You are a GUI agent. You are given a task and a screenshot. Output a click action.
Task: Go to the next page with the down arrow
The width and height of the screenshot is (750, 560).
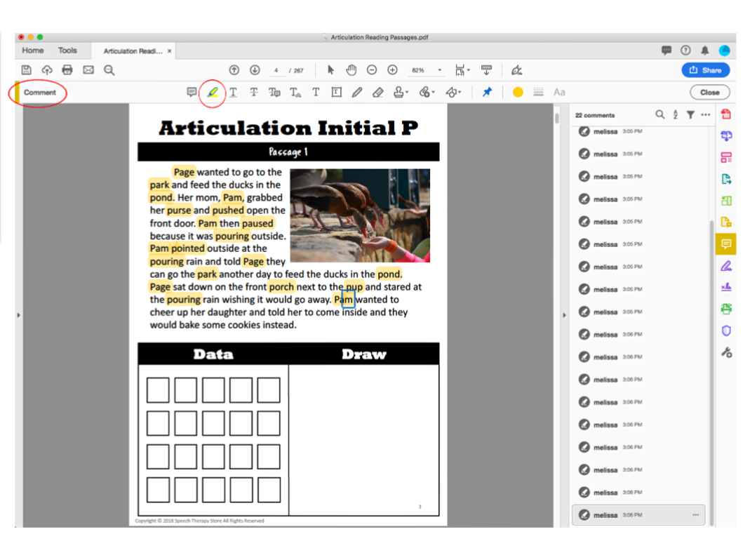pyautogui.click(x=255, y=70)
